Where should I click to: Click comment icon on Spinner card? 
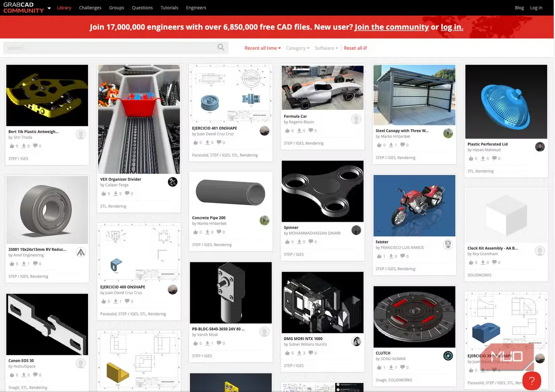click(311, 242)
